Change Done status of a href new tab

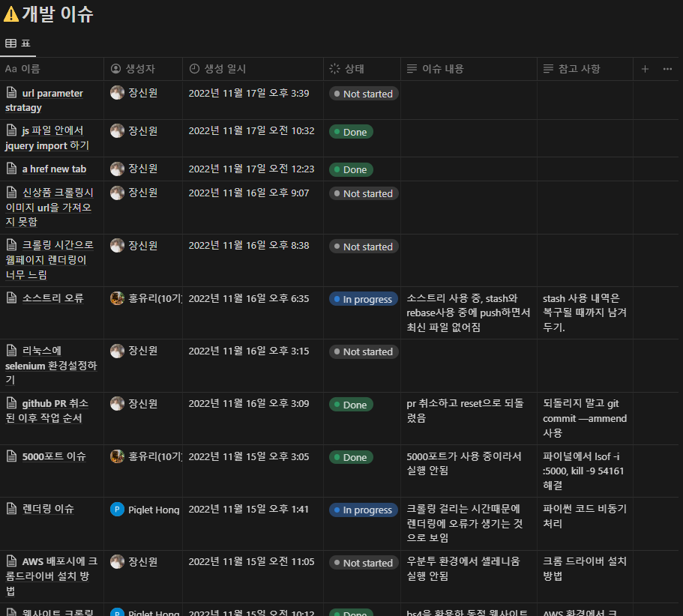coord(351,170)
